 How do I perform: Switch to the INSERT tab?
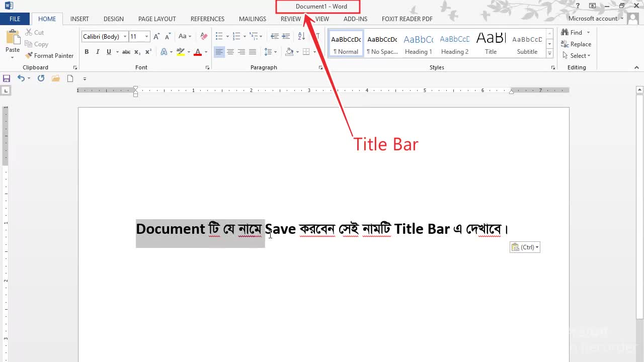[x=79, y=19]
